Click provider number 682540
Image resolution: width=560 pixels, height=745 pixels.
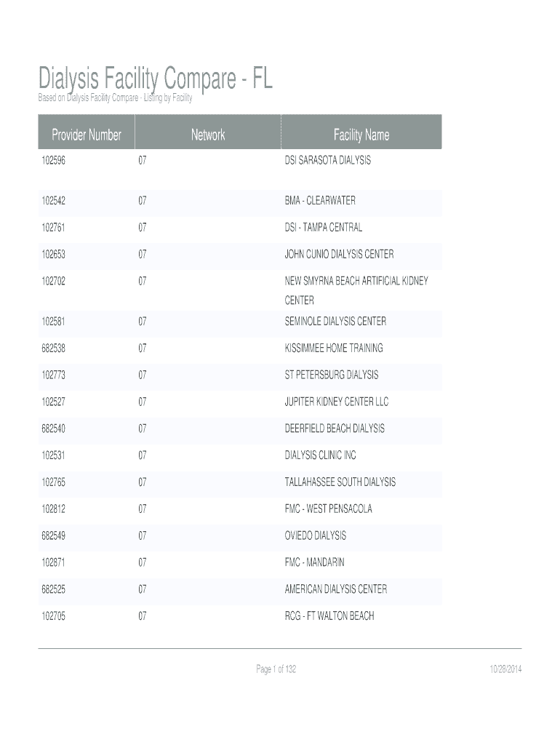[x=54, y=429]
